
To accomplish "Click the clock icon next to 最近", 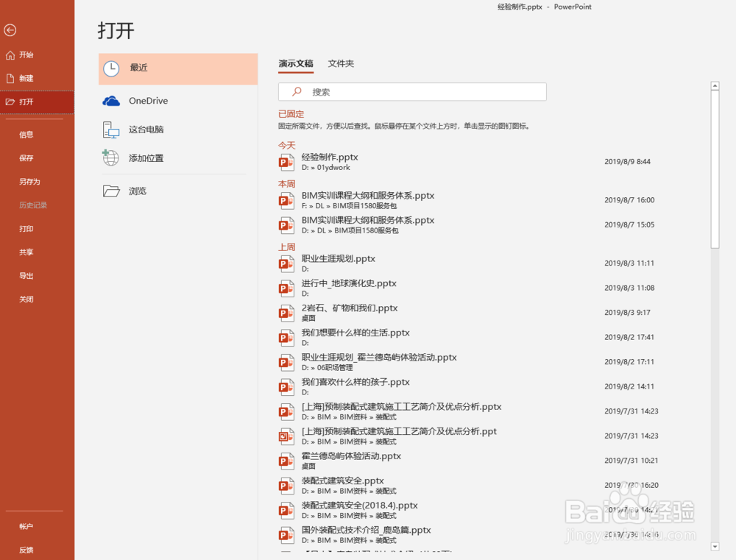I will pyautogui.click(x=110, y=68).
